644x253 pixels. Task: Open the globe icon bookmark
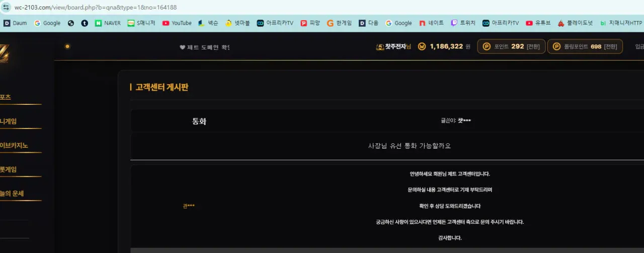point(71,23)
